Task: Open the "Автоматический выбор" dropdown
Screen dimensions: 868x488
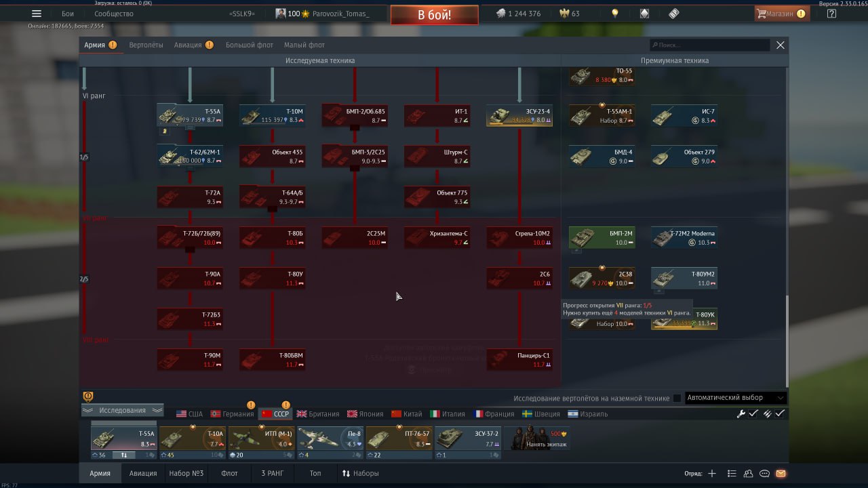Action: point(736,398)
